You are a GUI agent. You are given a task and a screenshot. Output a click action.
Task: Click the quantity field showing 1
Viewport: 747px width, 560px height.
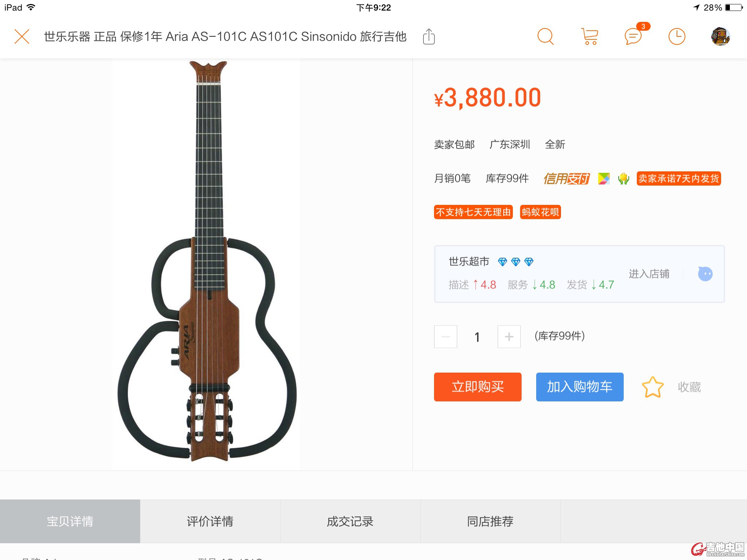tap(477, 337)
